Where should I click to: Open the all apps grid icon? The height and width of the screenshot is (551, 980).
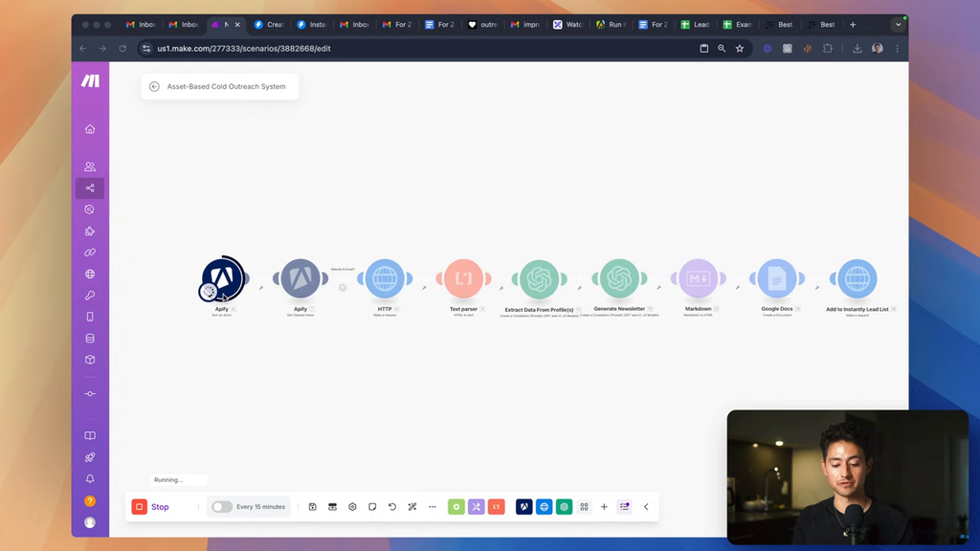point(585,507)
